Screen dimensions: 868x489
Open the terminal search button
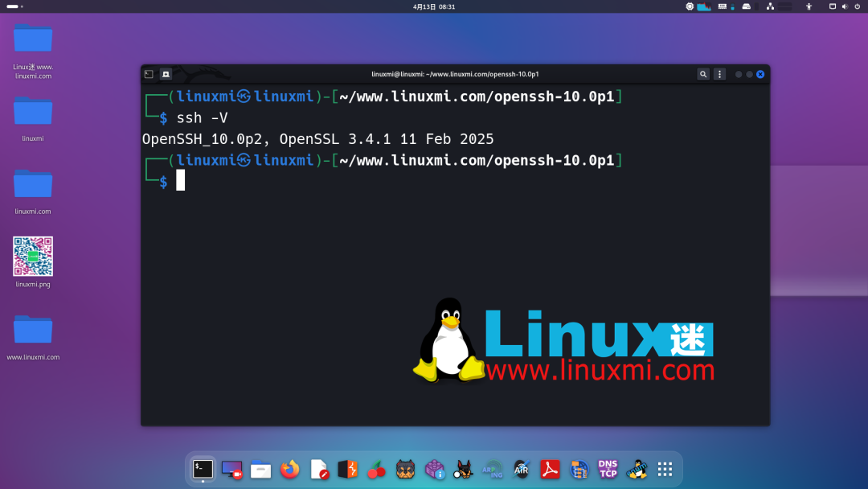(703, 74)
